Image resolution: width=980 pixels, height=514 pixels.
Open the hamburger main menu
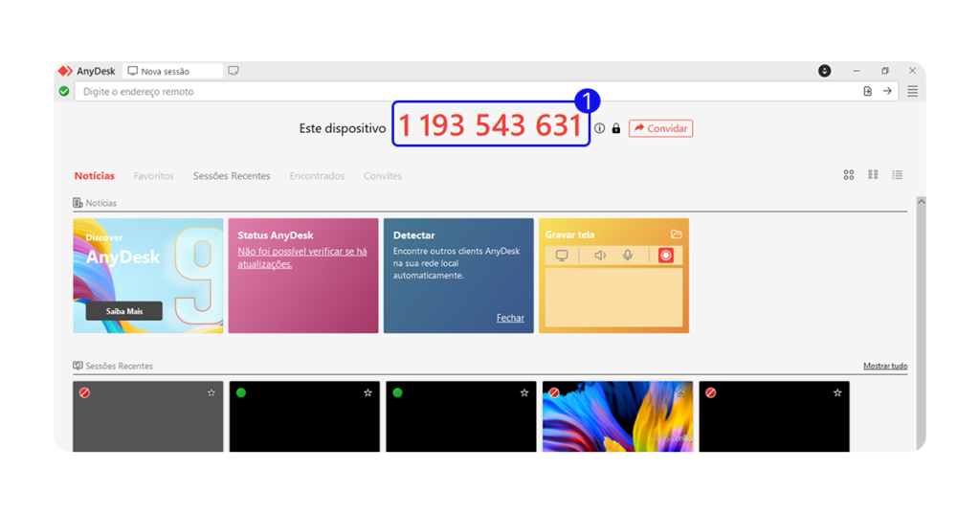click(x=912, y=92)
